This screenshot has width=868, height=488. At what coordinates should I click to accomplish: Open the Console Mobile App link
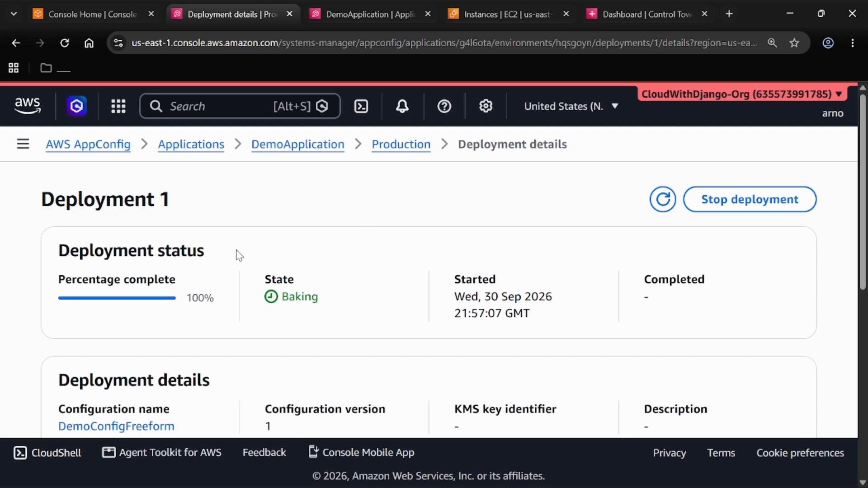361,453
